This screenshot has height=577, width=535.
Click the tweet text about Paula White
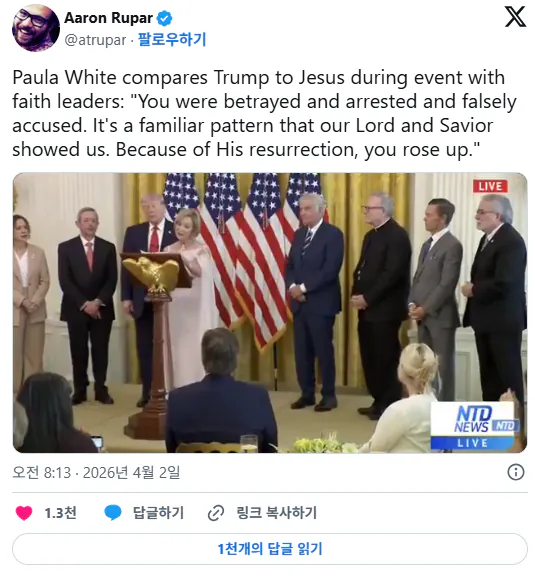pyautogui.click(x=264, y=113)
